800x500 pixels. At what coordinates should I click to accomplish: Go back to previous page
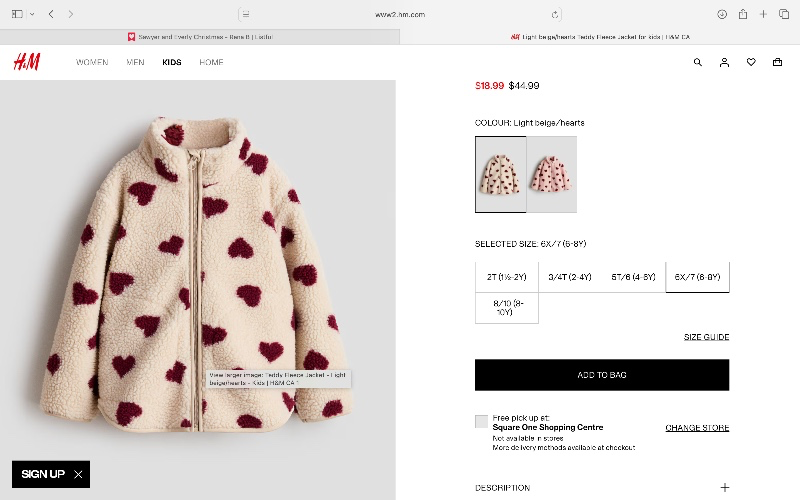[51, 14]
